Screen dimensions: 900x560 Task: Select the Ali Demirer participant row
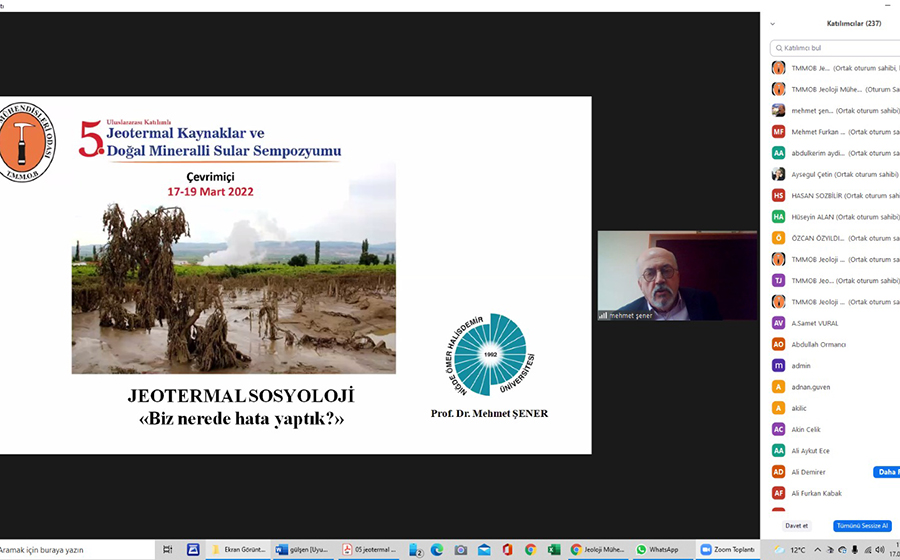point(835,472)
